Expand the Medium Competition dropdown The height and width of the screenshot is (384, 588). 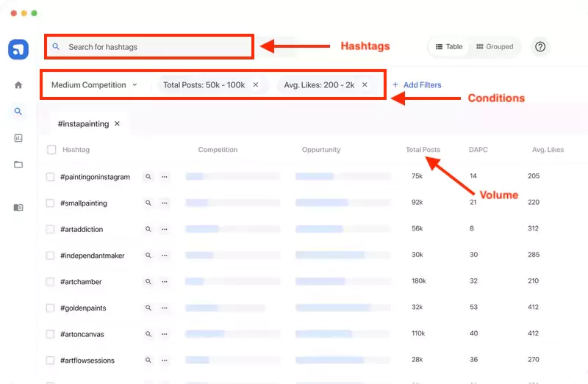pyautogui.click(x=94, y=85)
